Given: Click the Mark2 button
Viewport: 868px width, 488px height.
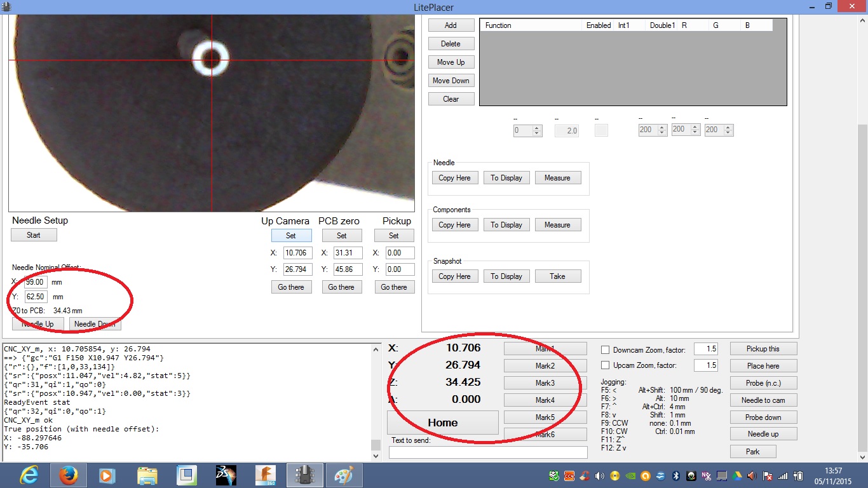Looking at the screenshot, I should coord(545,366).
